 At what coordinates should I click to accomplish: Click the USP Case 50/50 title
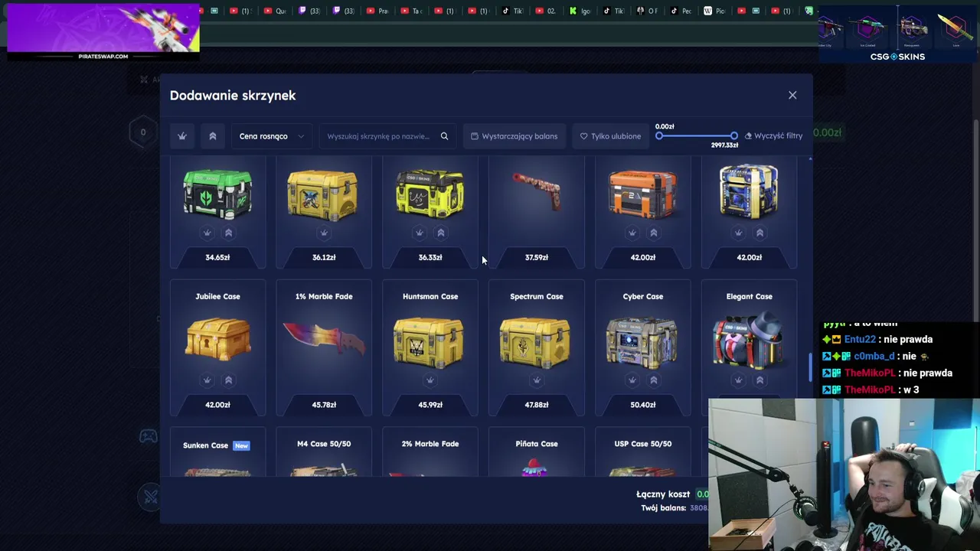point(643,444)
